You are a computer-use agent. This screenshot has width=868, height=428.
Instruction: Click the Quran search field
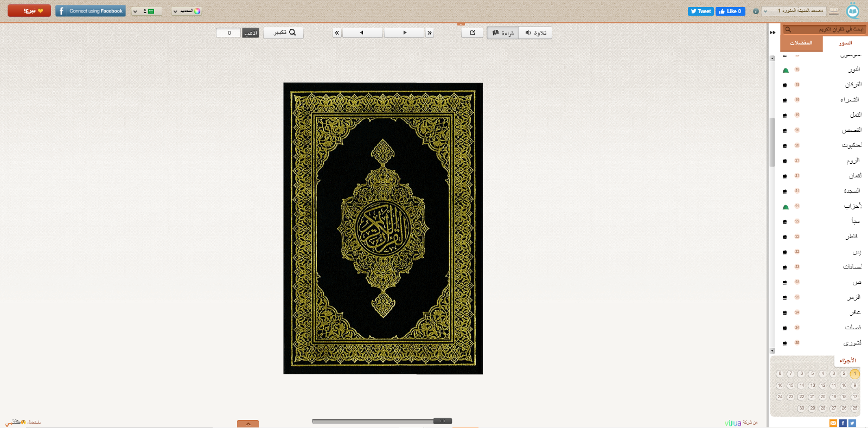click(825, 29)
